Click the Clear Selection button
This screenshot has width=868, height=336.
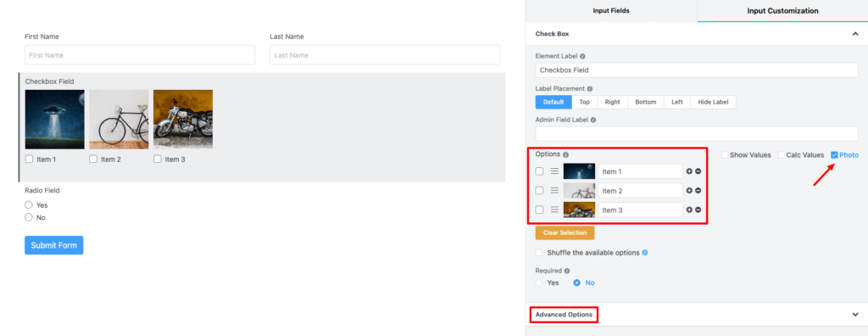tap(565, 232)
